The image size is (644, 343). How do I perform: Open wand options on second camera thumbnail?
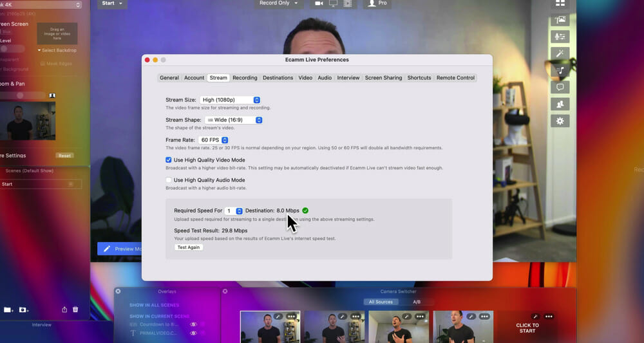pos(343,317)
